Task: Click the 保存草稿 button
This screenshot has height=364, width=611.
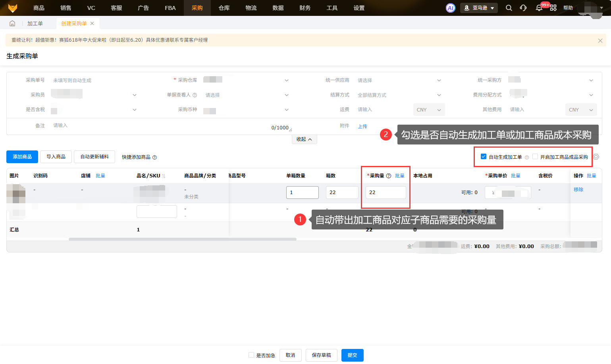Action: pos(322,355)
